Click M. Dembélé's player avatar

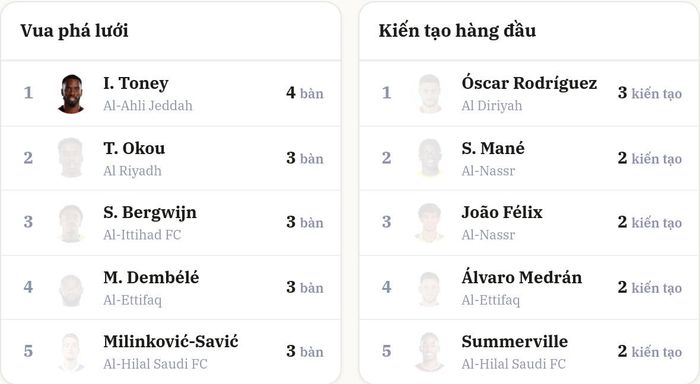(71, 288)
